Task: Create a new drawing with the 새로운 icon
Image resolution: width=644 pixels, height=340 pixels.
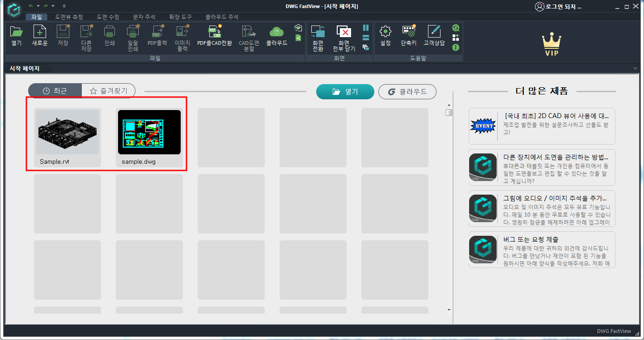Action: pos(39,36)
